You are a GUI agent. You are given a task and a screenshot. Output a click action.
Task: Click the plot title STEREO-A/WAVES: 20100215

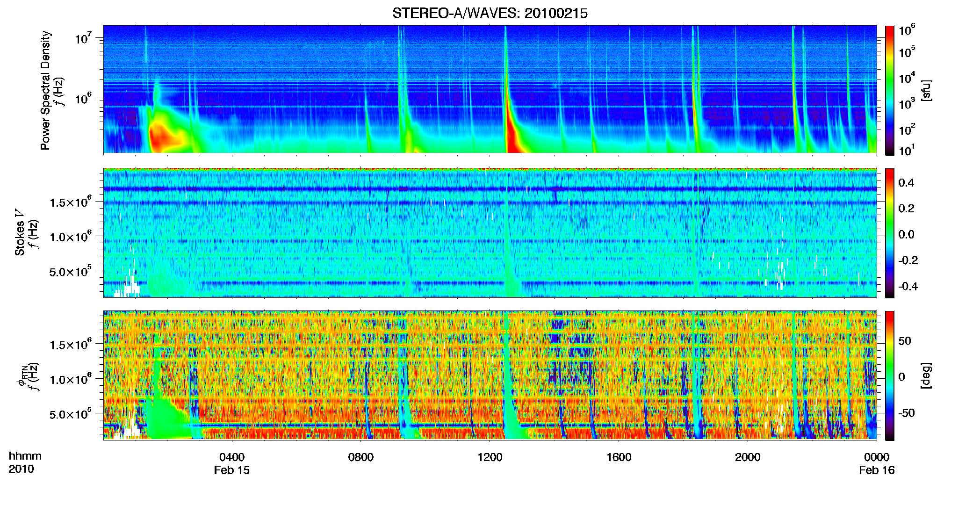click(490, 14)
